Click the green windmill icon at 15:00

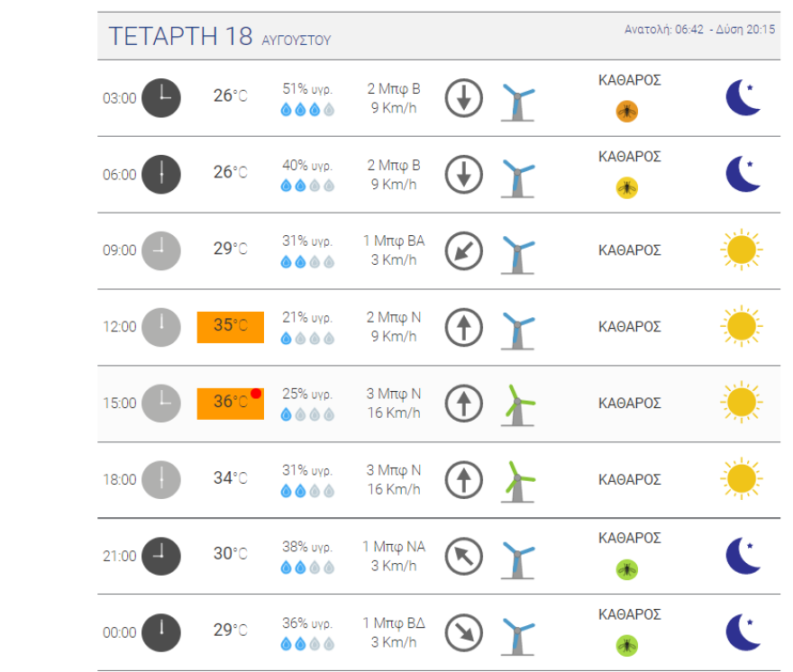(517, 404)
